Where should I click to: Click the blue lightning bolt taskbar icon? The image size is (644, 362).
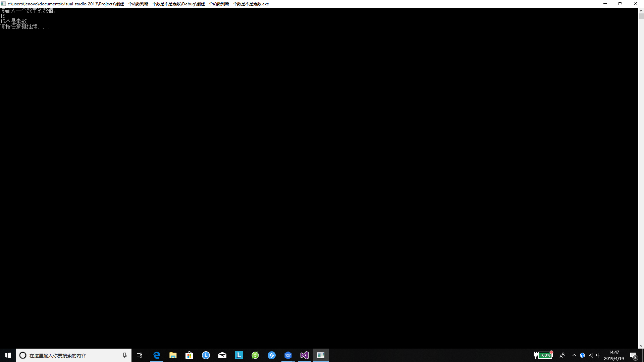click(x=272, y=355)
